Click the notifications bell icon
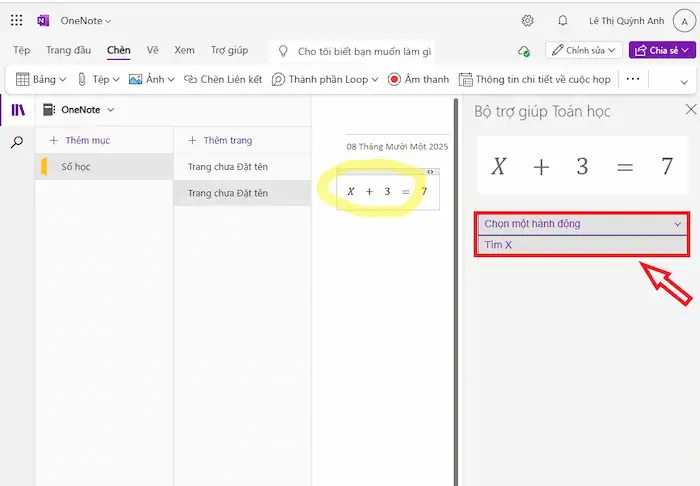The image size is (700, 486). (x=562, y=20)
